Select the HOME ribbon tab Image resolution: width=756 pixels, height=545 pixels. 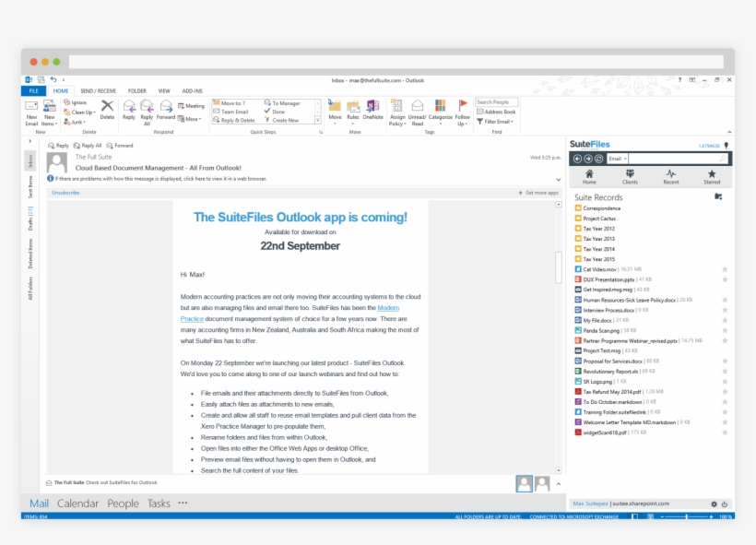(61, 90)
